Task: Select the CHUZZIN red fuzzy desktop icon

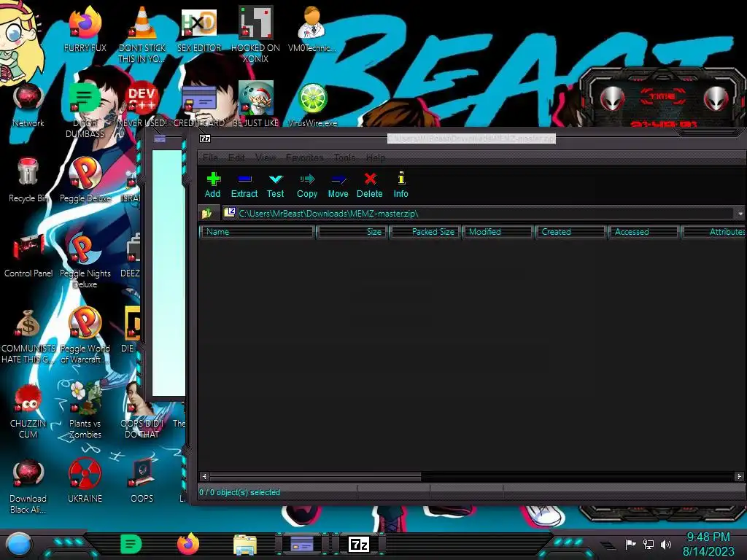Action: pos(28,411)
